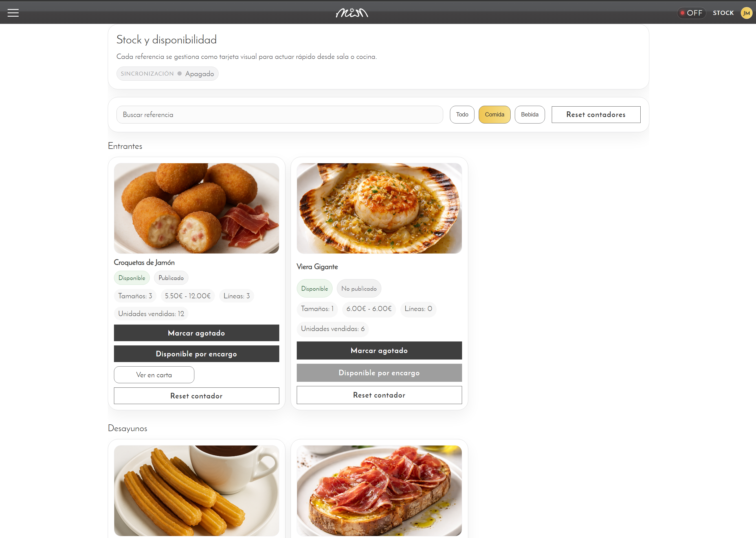Click the restaurant logo in header

coord(352,13)
